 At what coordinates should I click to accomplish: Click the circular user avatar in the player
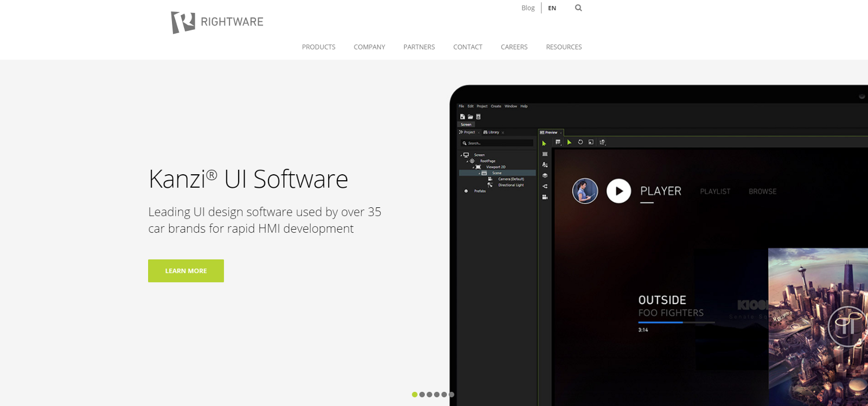pyautogui.click(x=585, y=191)
